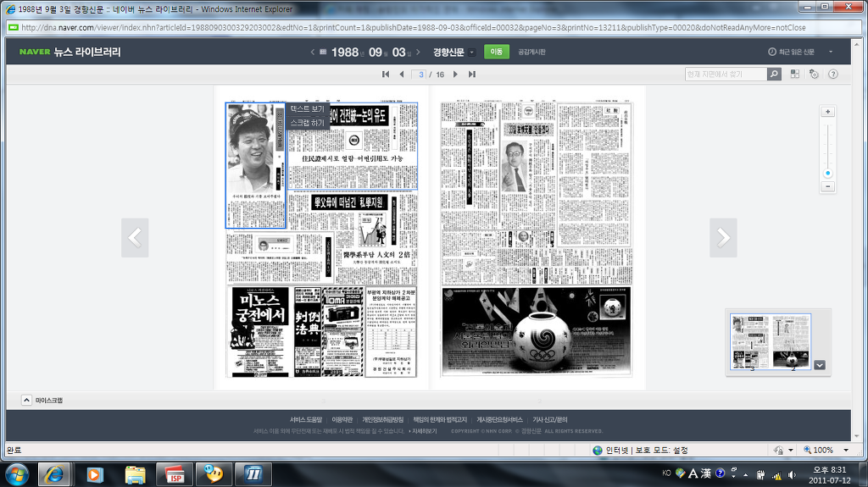The height and width of the screenshot is (487, 868).
Task: Open viewer settings gear icon
Action: [x=814, y=74]
